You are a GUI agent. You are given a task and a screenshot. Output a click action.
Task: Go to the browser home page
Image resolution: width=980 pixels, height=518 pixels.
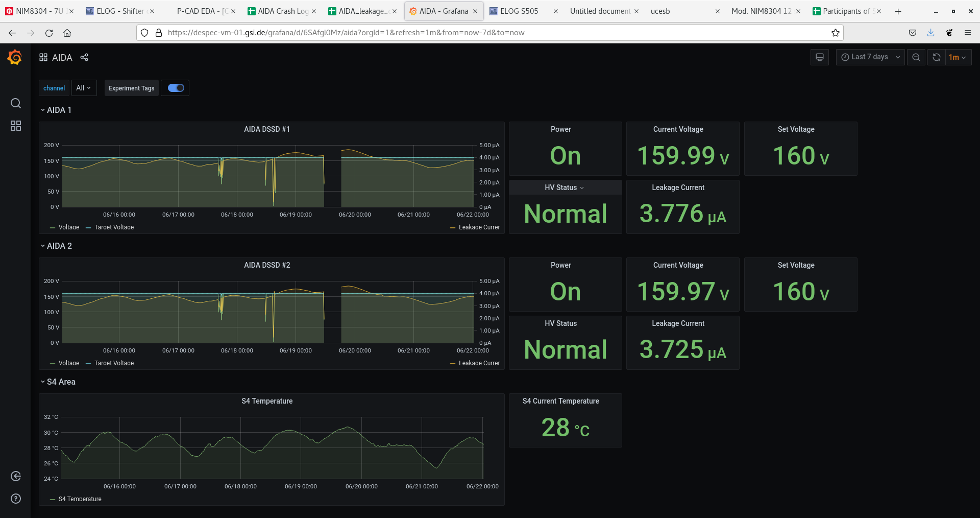tap(67, 33)
